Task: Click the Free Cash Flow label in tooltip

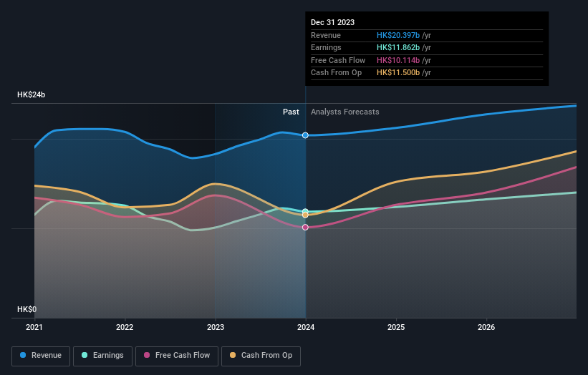Action: click(x=338, y=60)
